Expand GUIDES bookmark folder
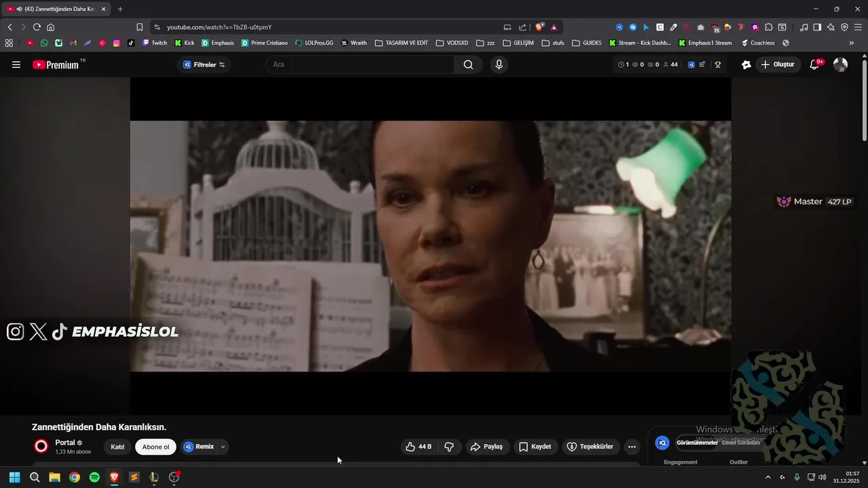This screenshot has height=488, width=868. tap(587, 43)
